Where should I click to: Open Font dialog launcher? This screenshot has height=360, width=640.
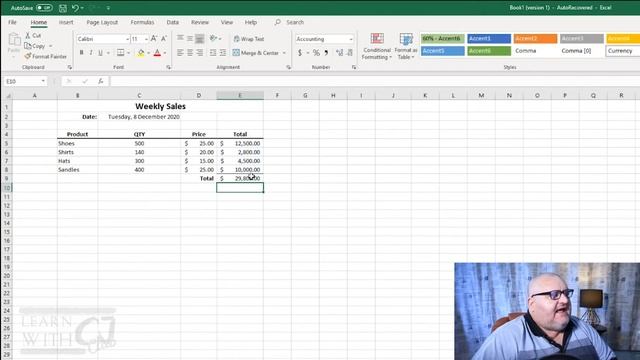click(169, 67)
